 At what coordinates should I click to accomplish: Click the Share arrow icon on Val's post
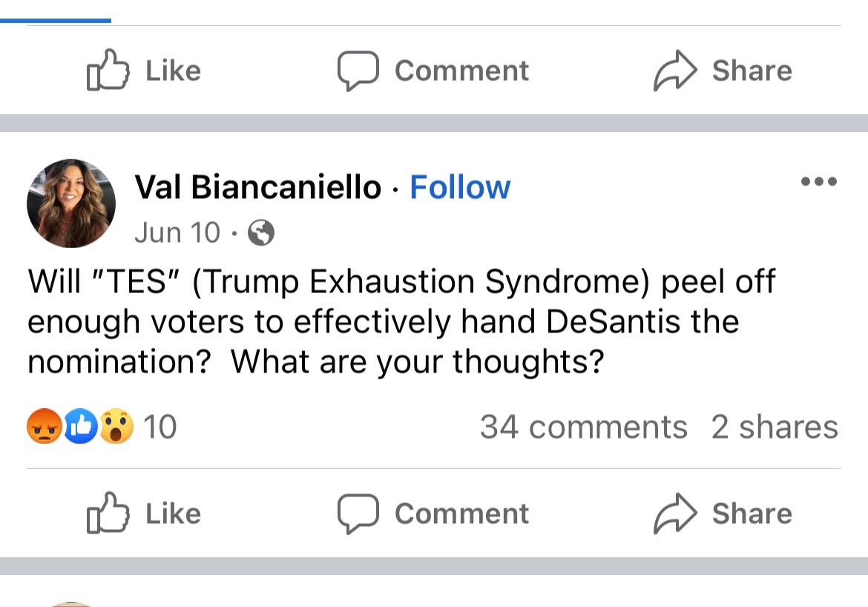pos(674,514)
